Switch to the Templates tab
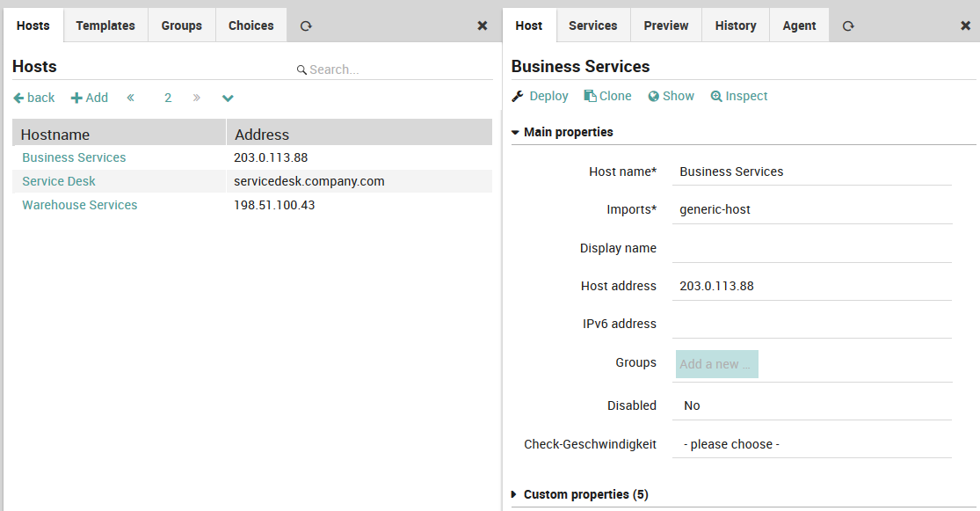 pos(105,26)
